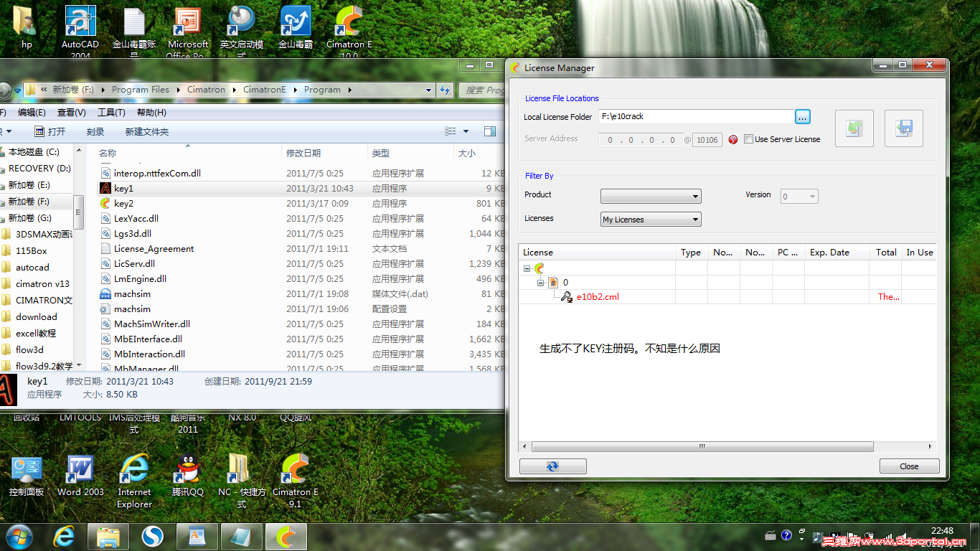Viewport: 980px width, 551px height.
Task: Click the Total column header
Action: 886,253
